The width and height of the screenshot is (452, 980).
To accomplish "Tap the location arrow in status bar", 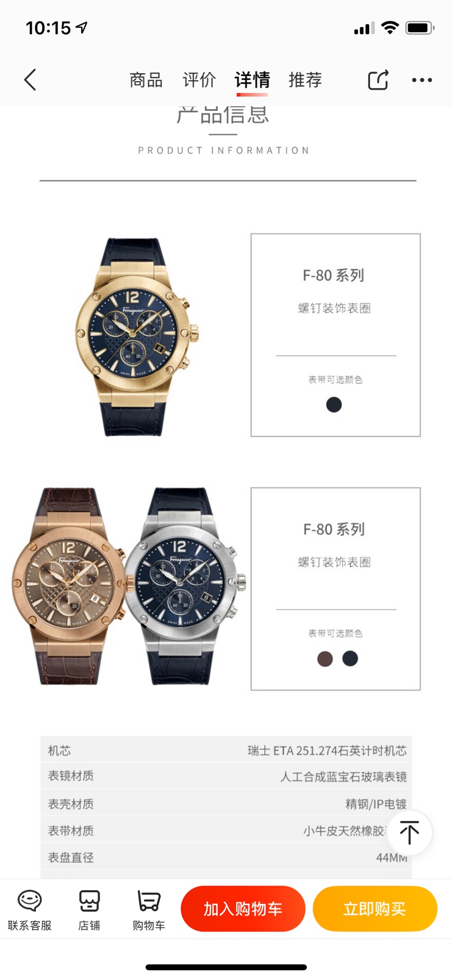I will point(82,28).
